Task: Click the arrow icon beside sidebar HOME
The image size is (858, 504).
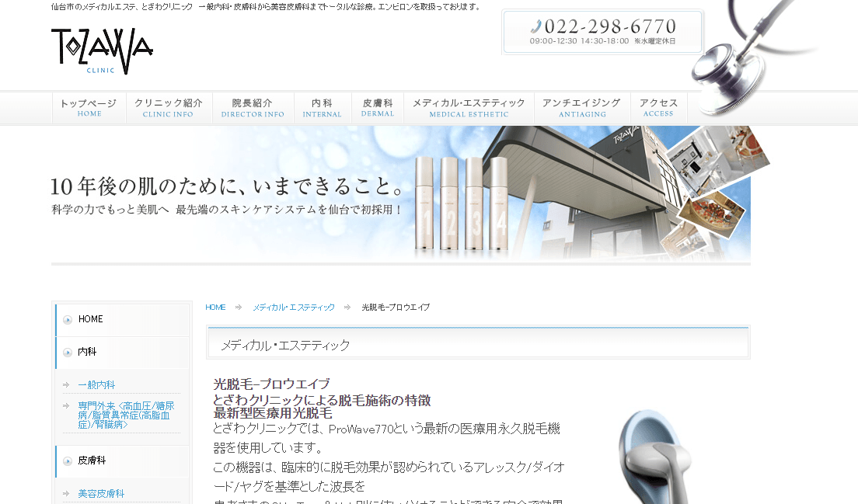Action: [68, 320]
